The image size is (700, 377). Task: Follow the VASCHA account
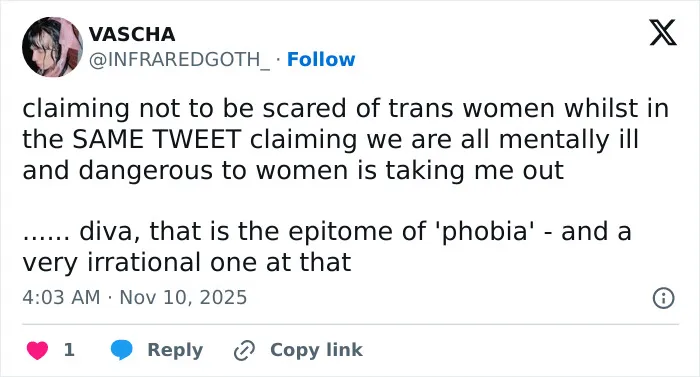[x=321, y=59]
